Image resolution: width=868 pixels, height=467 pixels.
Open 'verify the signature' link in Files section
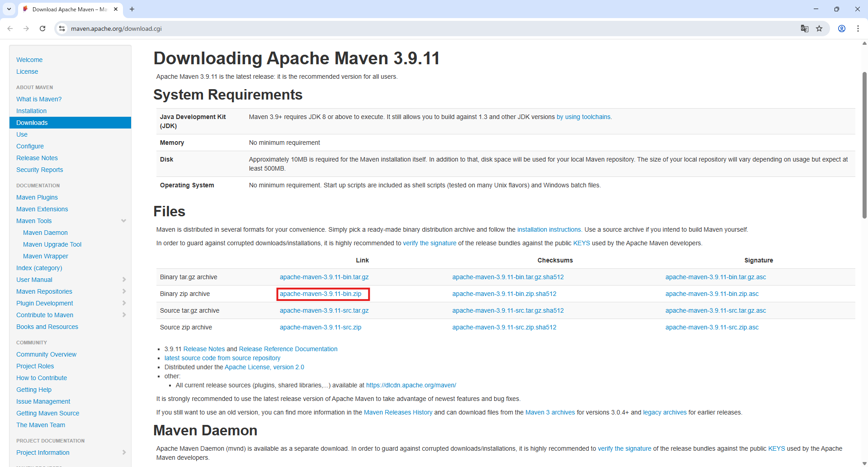point(430,243)
